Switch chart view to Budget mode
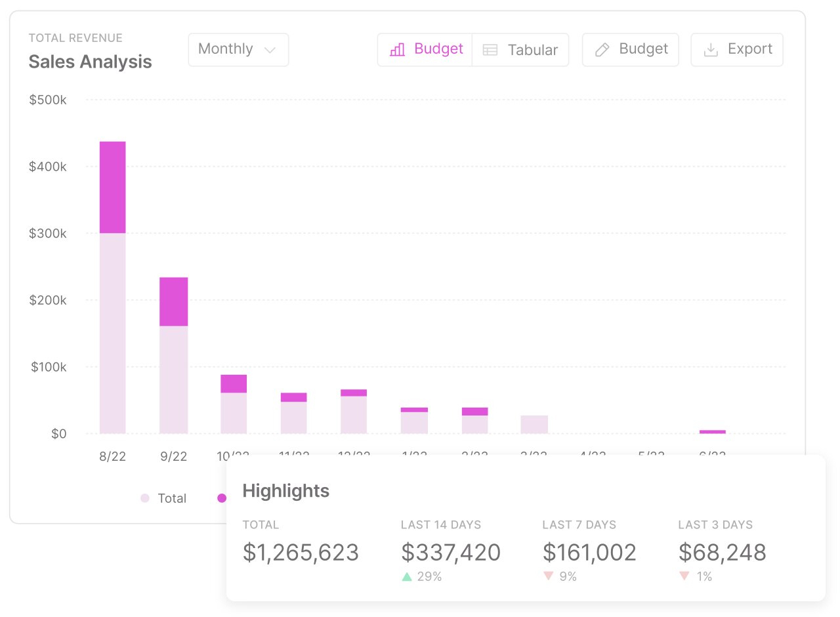Viewport: 840px width, 617px height. coord(425,49)
